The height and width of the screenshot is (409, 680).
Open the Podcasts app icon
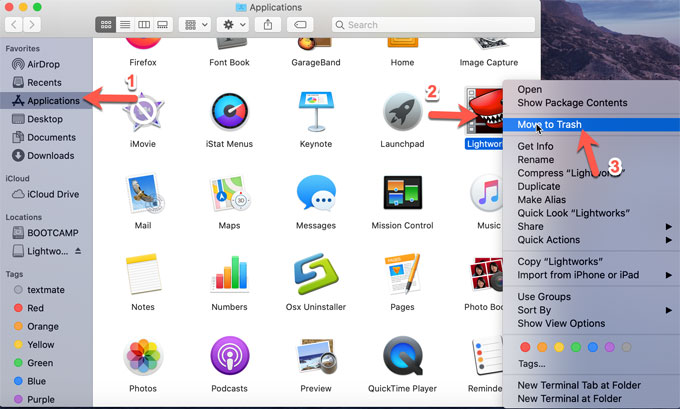(229, 357)
